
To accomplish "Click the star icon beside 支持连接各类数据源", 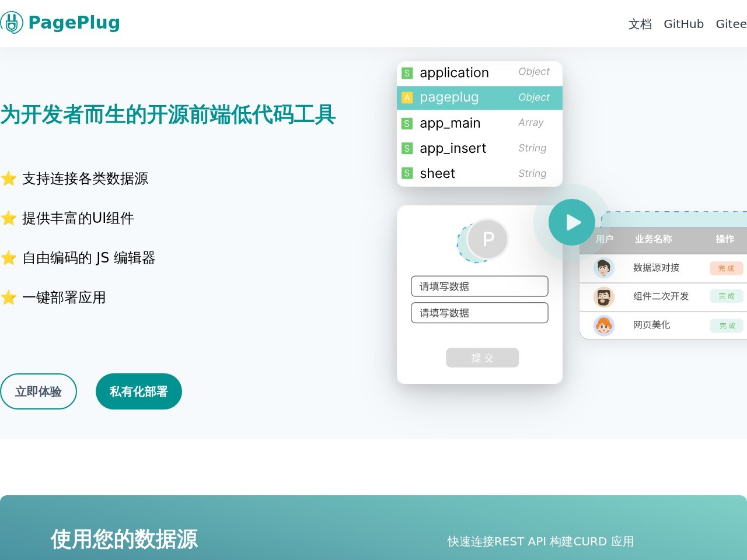I will tap(9, 178).
